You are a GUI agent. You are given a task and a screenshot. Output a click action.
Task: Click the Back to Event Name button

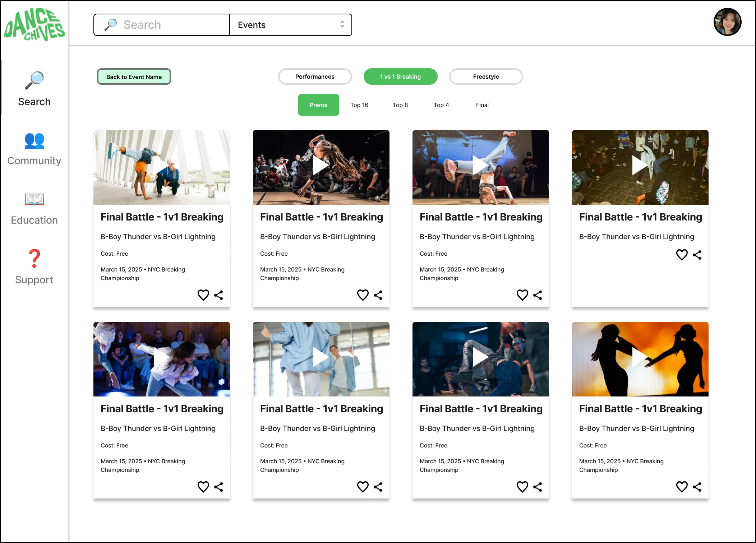(134, 77)
